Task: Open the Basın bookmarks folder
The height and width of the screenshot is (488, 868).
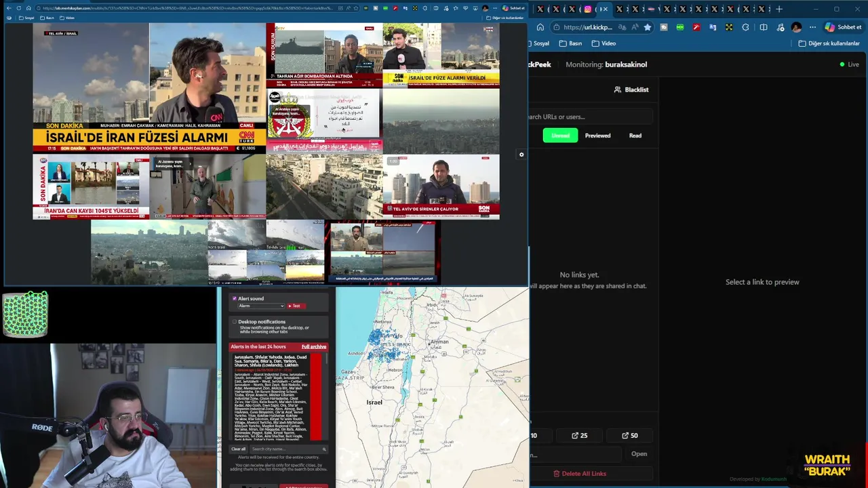Action: coord(571,43)
